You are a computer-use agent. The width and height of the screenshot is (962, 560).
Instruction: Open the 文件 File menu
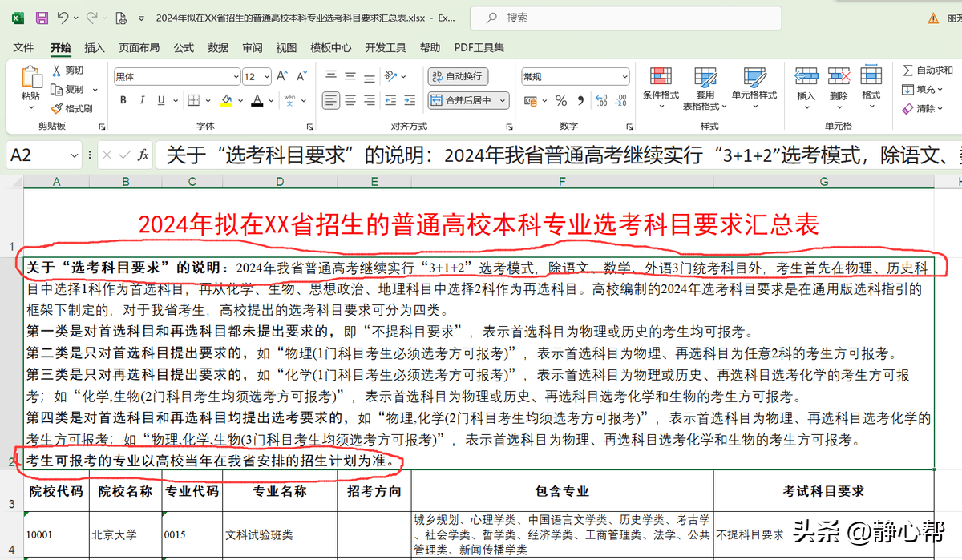pos(23,47)
